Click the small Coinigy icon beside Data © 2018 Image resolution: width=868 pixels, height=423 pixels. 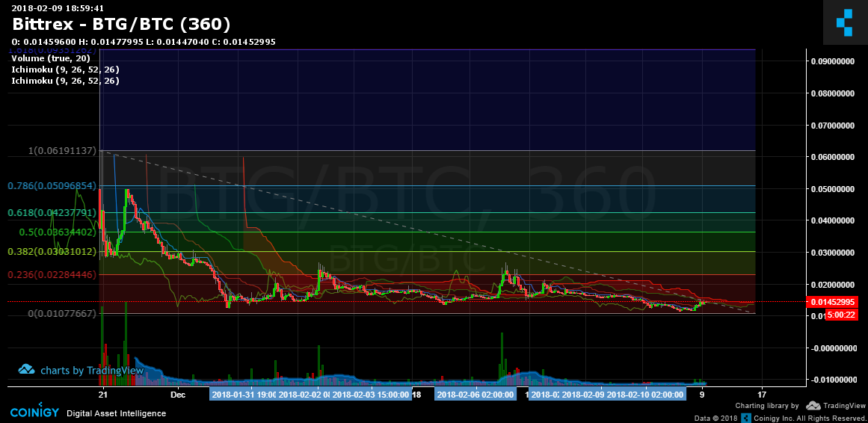click(746, 418)
